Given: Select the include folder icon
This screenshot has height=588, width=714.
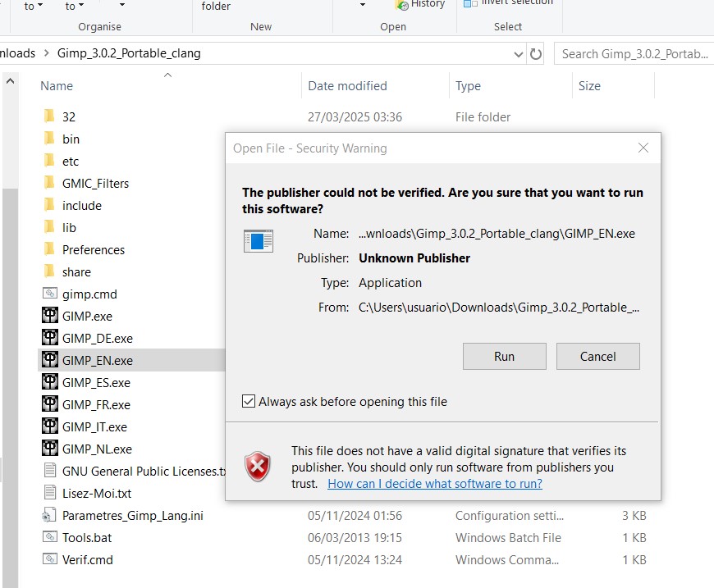Looking at the screenshot, I should pyautogui.click(x=49, y=205).
